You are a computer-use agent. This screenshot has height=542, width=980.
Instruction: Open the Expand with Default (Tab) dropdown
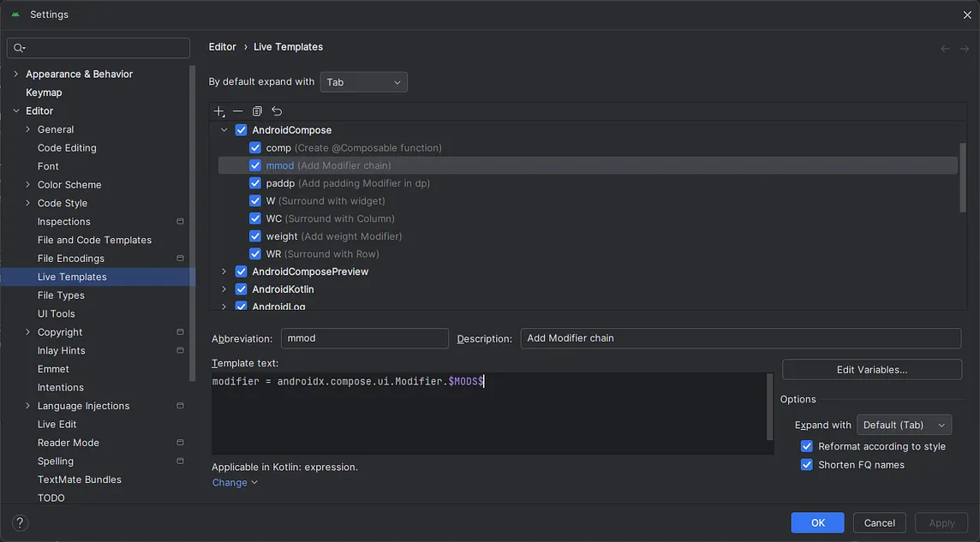pos(904,424)
